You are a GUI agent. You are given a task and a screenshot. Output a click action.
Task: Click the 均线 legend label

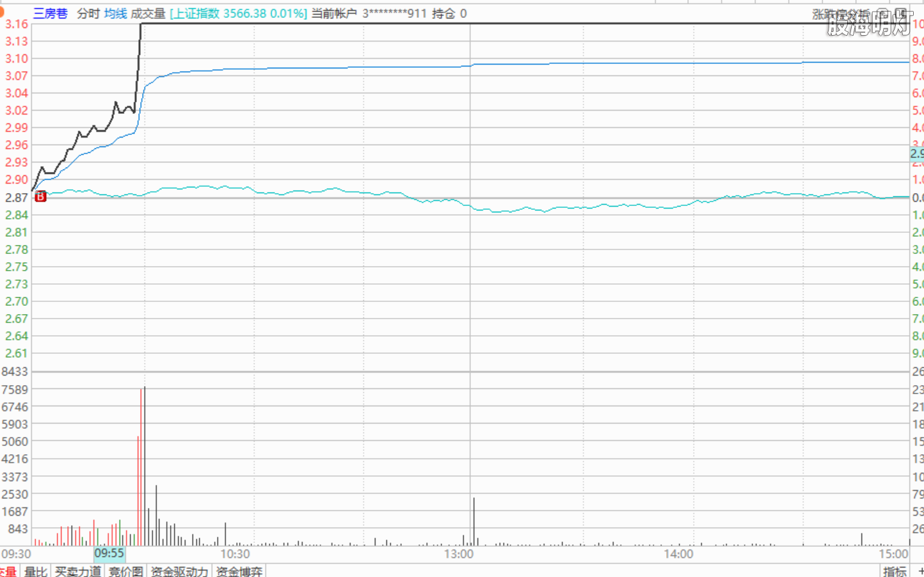click(115, 13)
